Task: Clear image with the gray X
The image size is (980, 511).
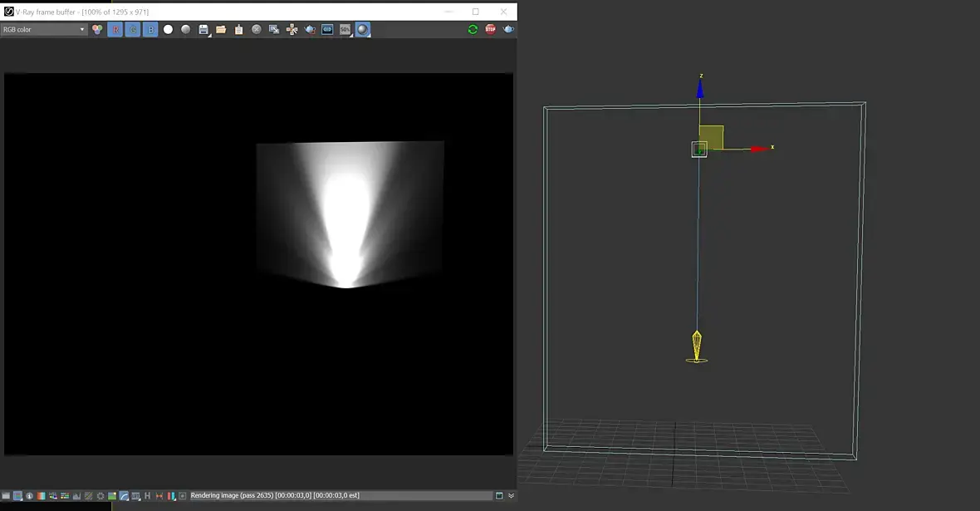Action: (x=257, y=29)
